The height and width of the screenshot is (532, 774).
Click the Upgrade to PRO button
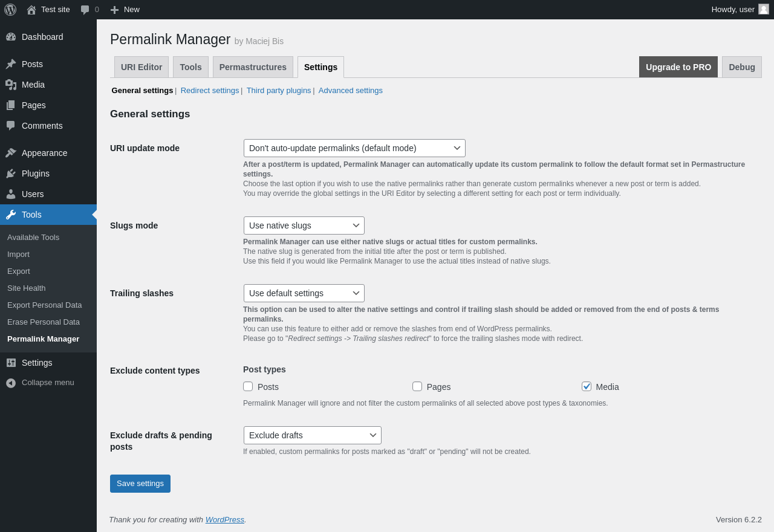tap(678, 67)
